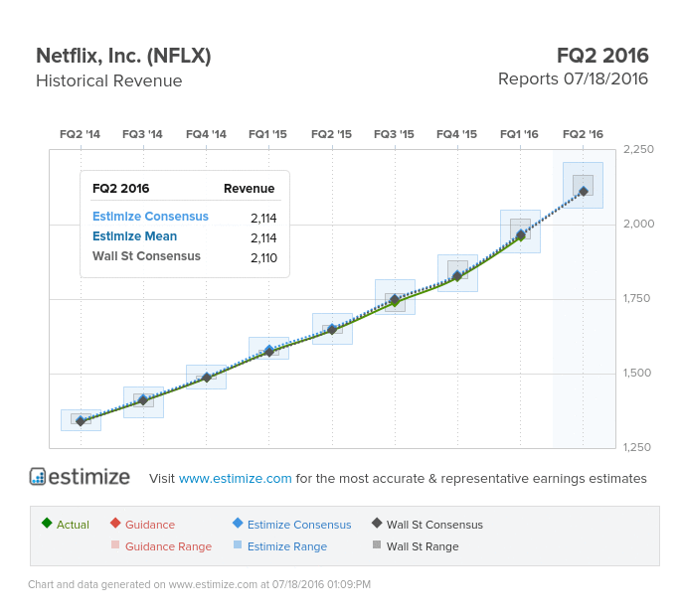Select the FQ4 '15 data point diamond

tap(457, 276)
